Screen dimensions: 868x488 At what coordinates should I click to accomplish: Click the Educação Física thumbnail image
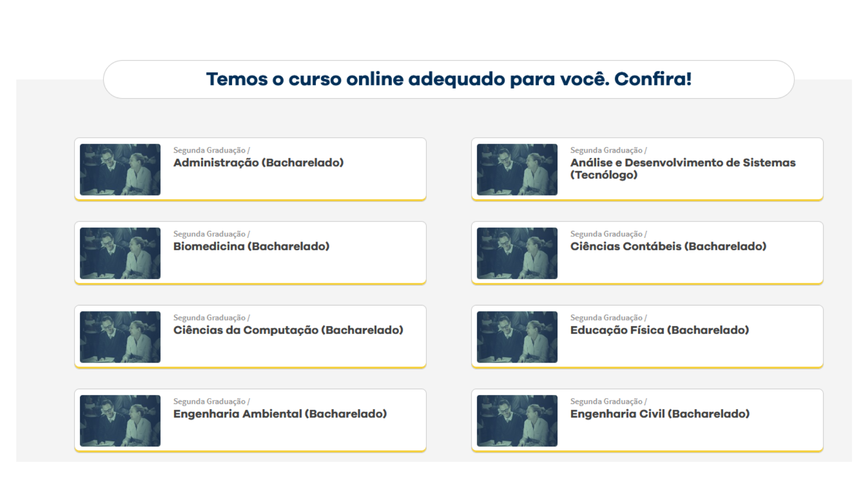point(517,337)
